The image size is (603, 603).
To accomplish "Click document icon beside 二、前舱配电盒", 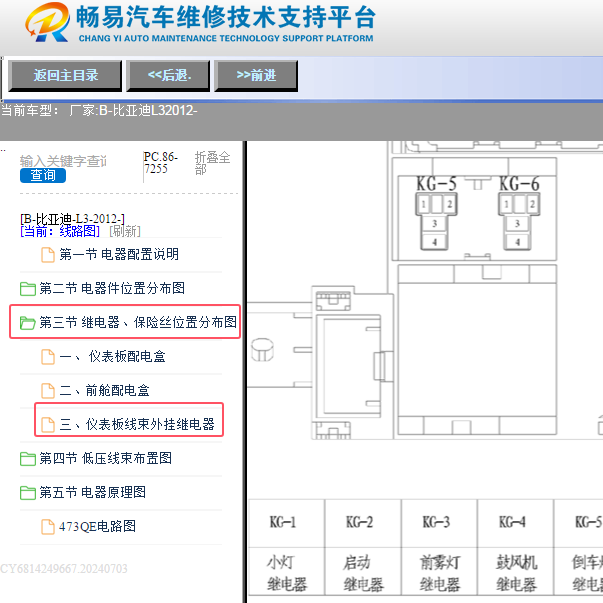I will [x=48, y=391].
